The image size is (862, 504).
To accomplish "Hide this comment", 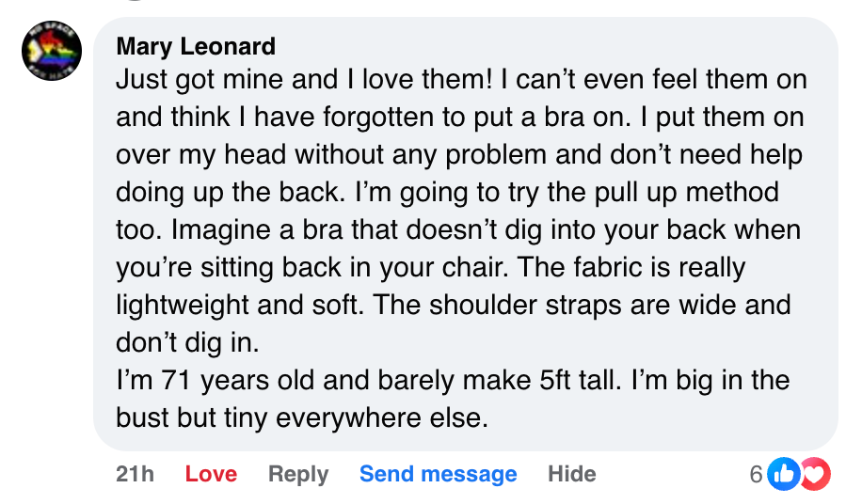I will (572, 475).
